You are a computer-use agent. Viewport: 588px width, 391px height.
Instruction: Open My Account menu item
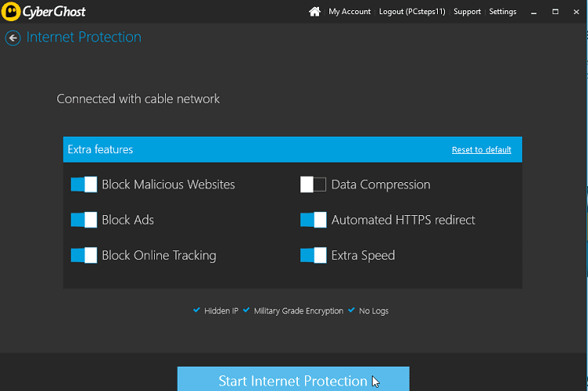coord(350,12)
